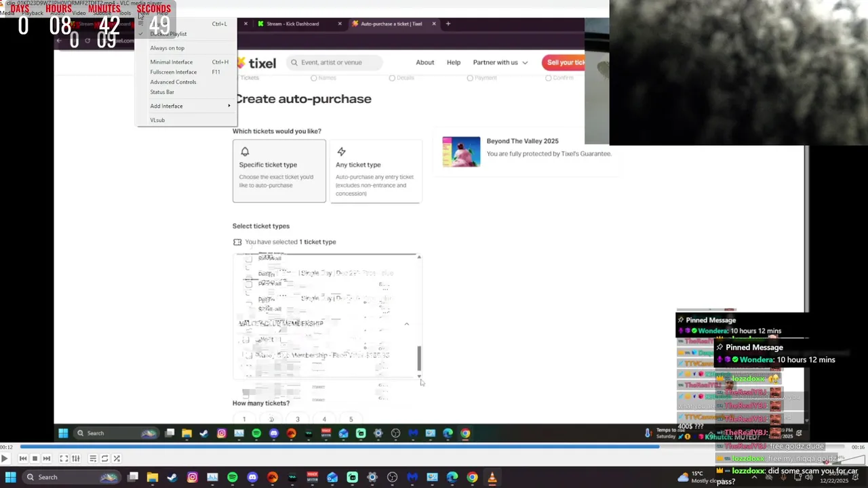Viewport: 868px width, 488px height.
Task: Open Settings gear on Windows taskbar
Action: 372,477
